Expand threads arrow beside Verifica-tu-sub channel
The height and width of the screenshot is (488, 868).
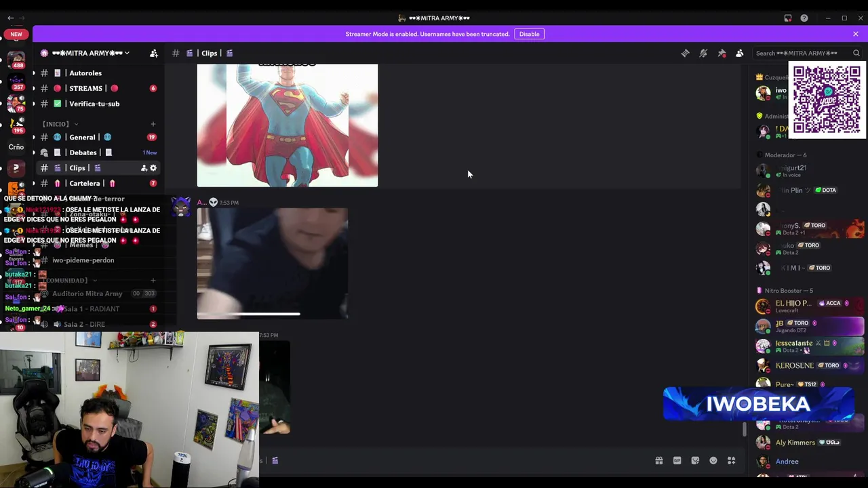pyautogui.click(x=34, y=104)
